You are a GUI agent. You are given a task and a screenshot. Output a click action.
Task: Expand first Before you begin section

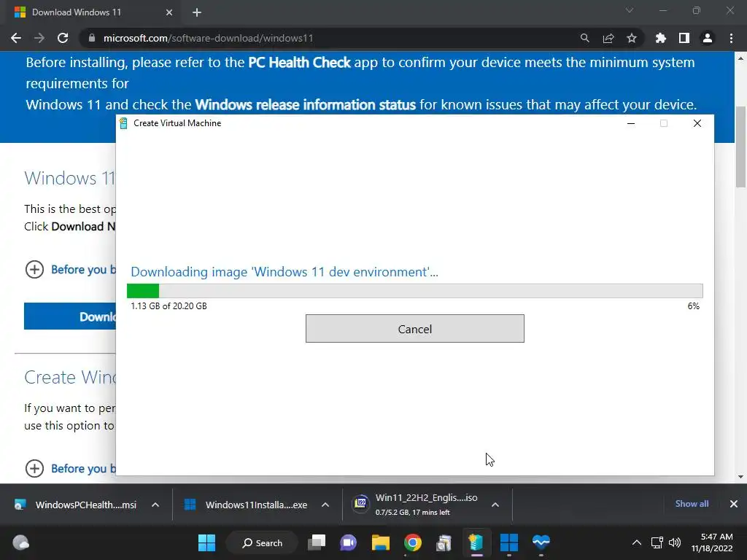(34, 270)
